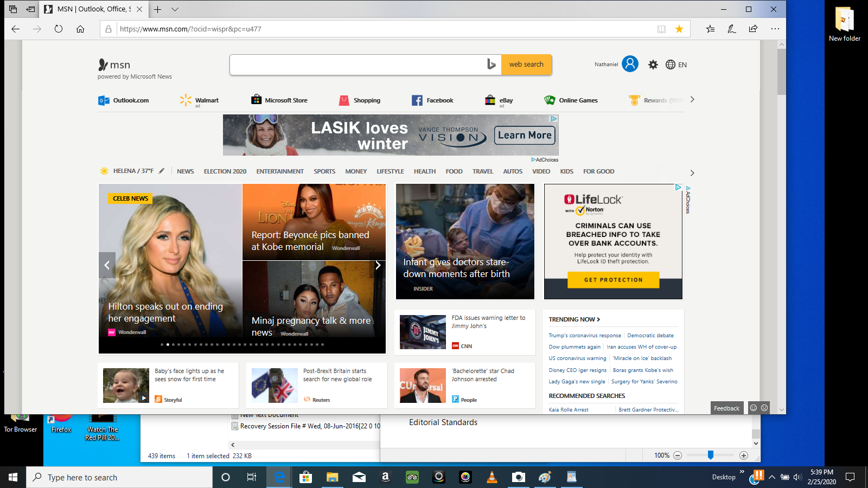Send a sad frown feedback
This screenshot has height=488, width=868.
click(x=764, y=408)
